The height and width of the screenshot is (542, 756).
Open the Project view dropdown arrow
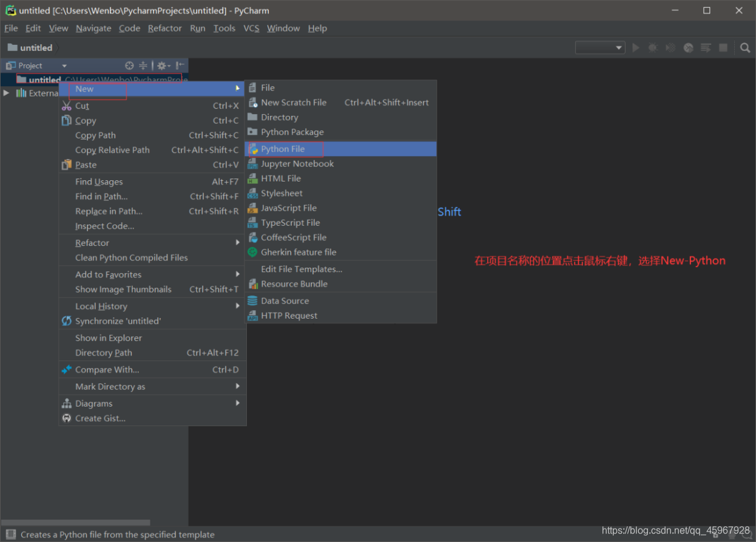pyautogui.click(x=64, y=66)
